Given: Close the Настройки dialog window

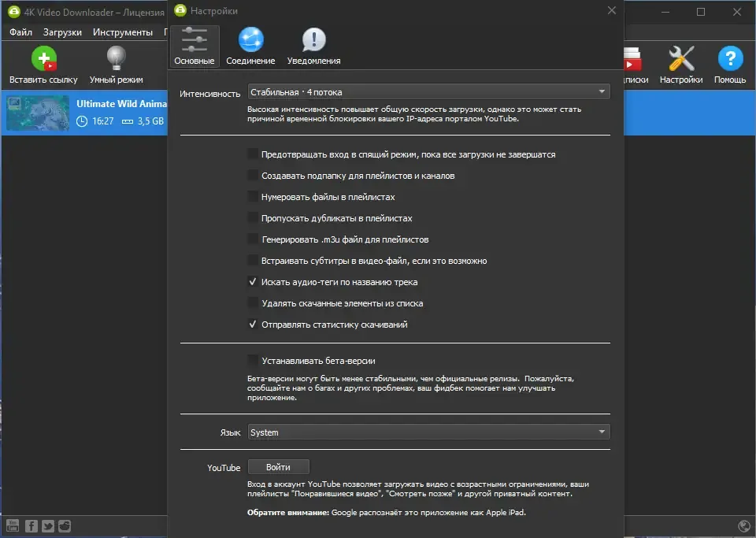Looking at the screenshot, I should 612,10.
